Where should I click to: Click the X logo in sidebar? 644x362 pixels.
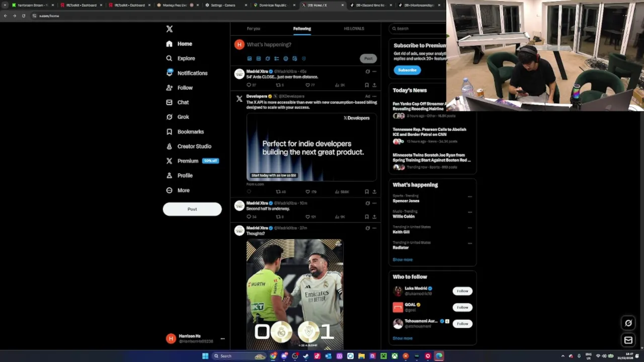click(x=170, y=29)
